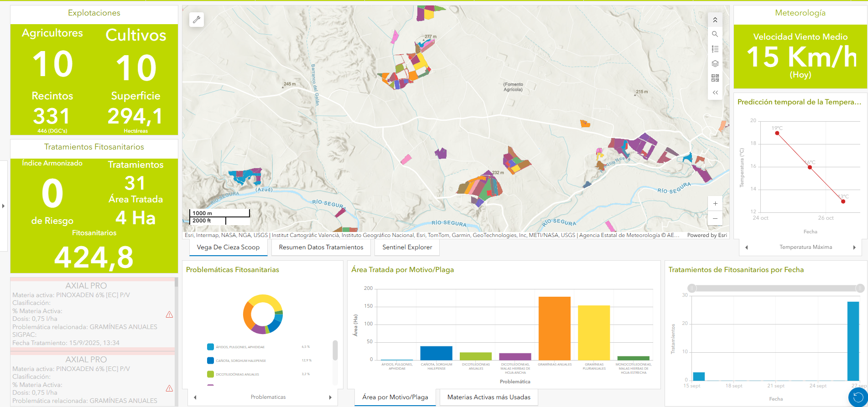Click the map search magnifier icon
The image size is (868, 407).
[x=715, y=34]
